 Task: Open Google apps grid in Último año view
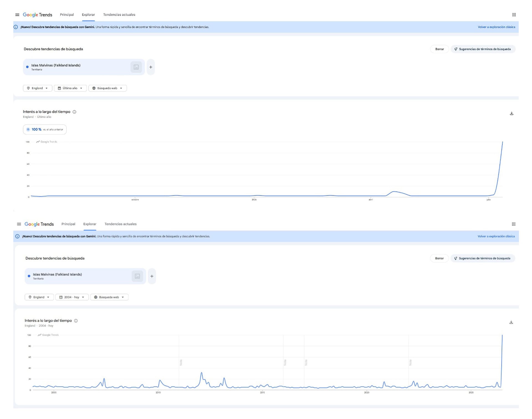tap(514, 15)
